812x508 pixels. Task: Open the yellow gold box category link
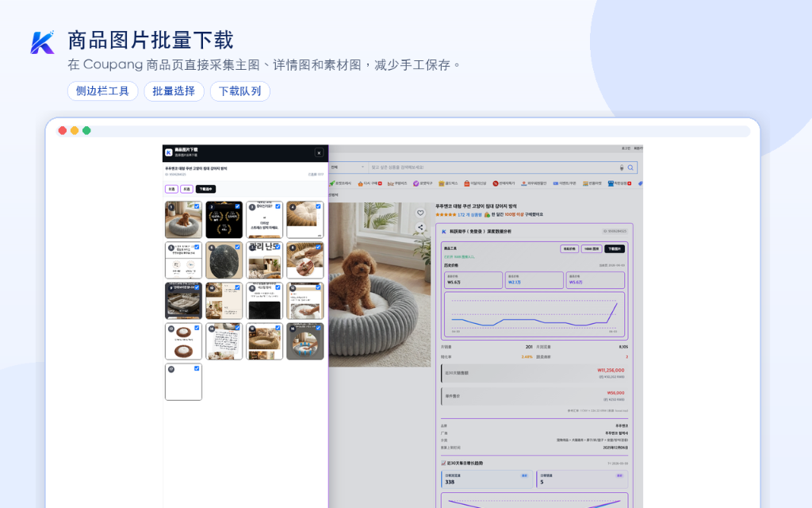[448, 183]
